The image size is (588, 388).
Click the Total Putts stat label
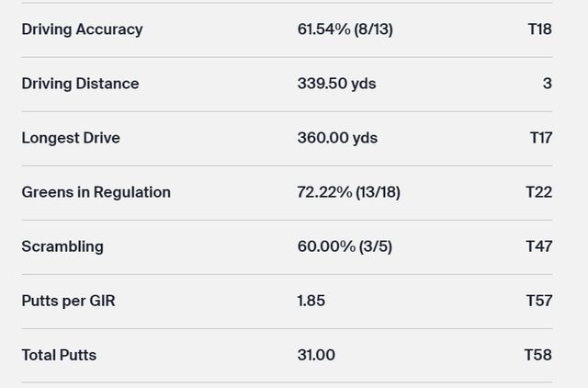point(59,355)
